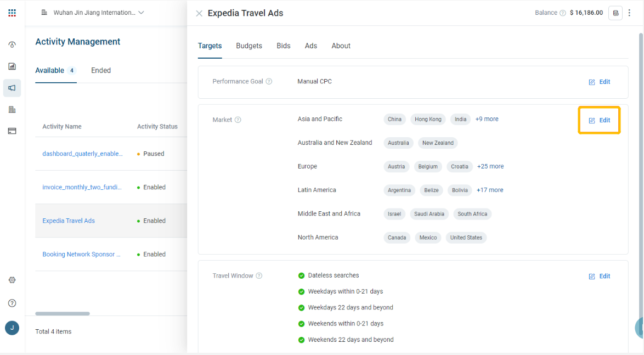
Task: Click the United States market tag
Action: [466, 238]
